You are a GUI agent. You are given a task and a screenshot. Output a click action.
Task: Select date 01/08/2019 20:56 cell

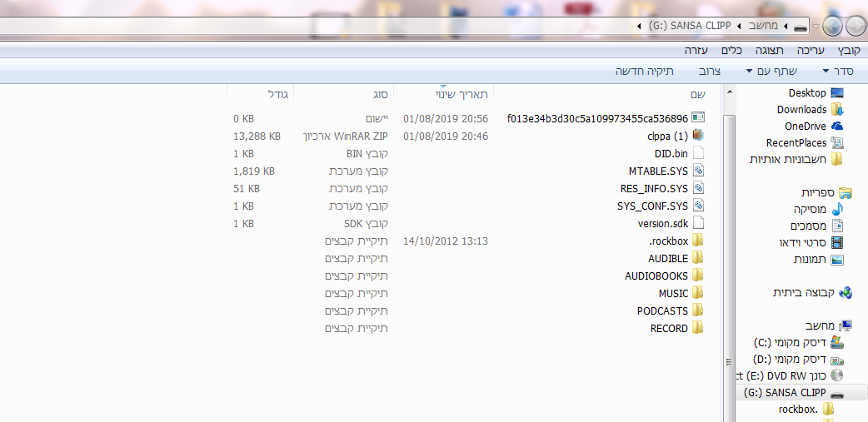pos(446,119)
